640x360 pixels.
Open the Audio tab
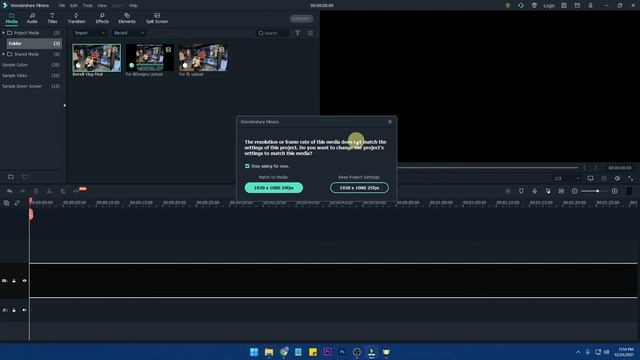click(32, 18)
